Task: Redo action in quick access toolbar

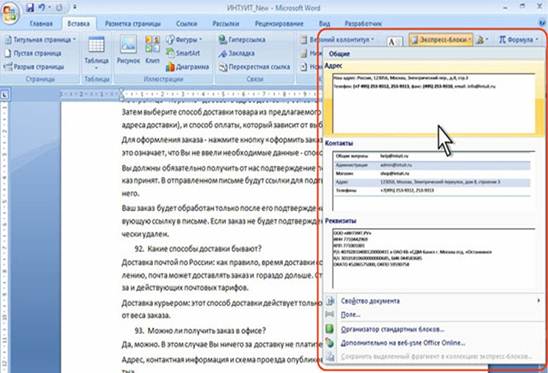Action: [58, 7]
